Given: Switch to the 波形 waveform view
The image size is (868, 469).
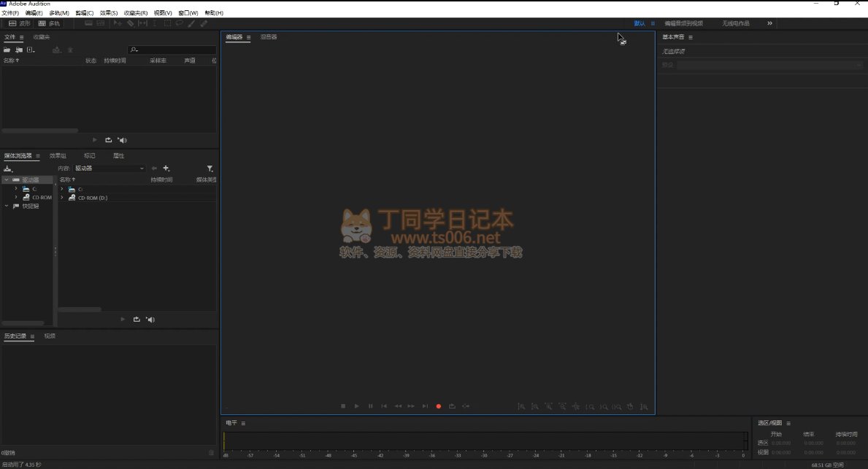Looking at the screenshot, I should click(19, 23).
